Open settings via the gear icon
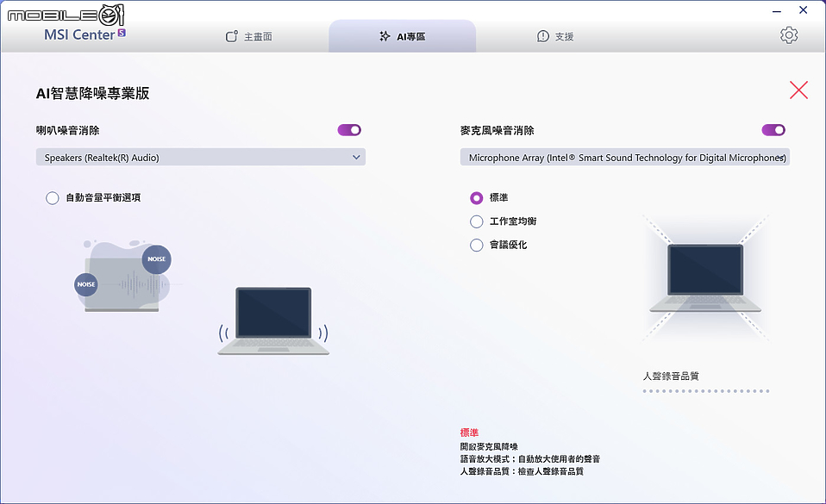 (x=789, y=35)
